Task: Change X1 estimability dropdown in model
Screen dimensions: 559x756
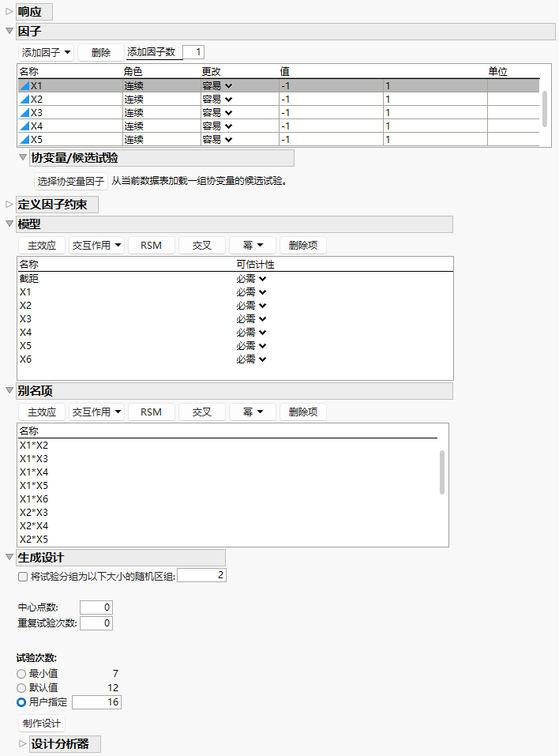Action: point(251,292)
